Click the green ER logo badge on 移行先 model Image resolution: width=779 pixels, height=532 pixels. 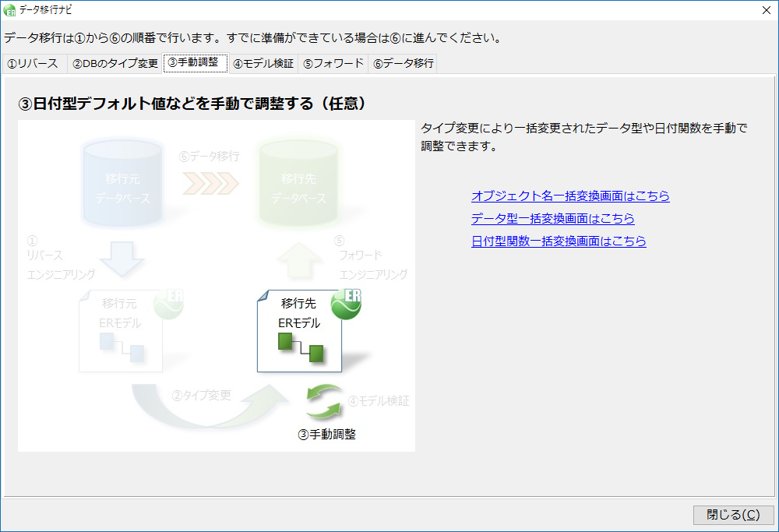(x=346, y=304)
